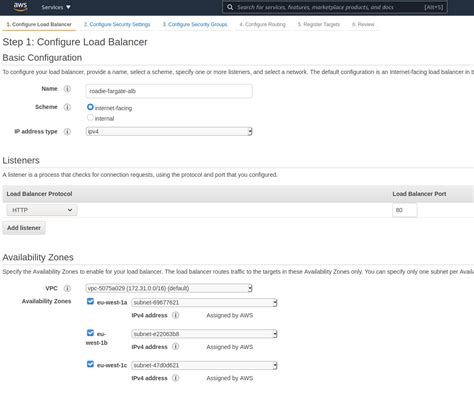Viewport: 474px width, 406px height.
Task: Click the AWS search bar
Action: coord(335,7)
